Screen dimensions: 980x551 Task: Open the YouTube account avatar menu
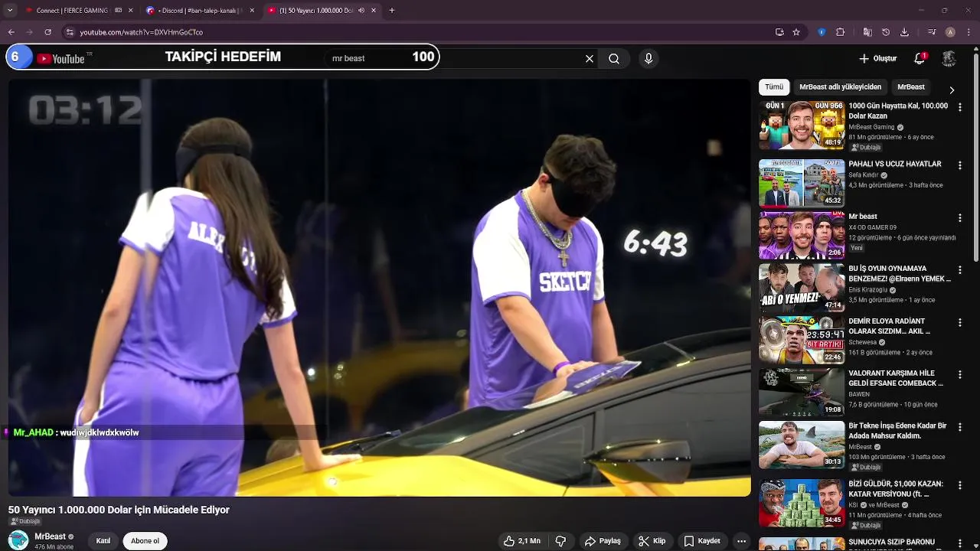[949, 58]
